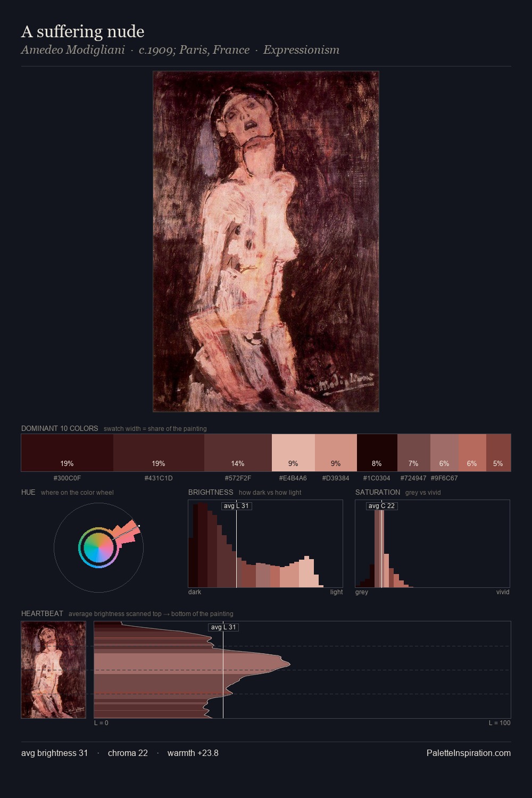The width and height of the screenshot is (532, 798).
Task: Click the hue color wheel
Action: pyautogui.click(x=98, y=547)
